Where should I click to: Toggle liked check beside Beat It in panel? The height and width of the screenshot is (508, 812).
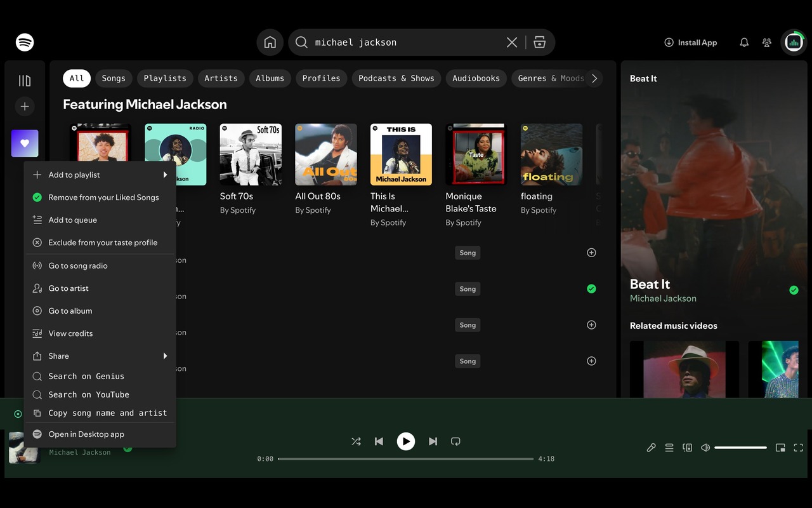[x=794, y=290]
